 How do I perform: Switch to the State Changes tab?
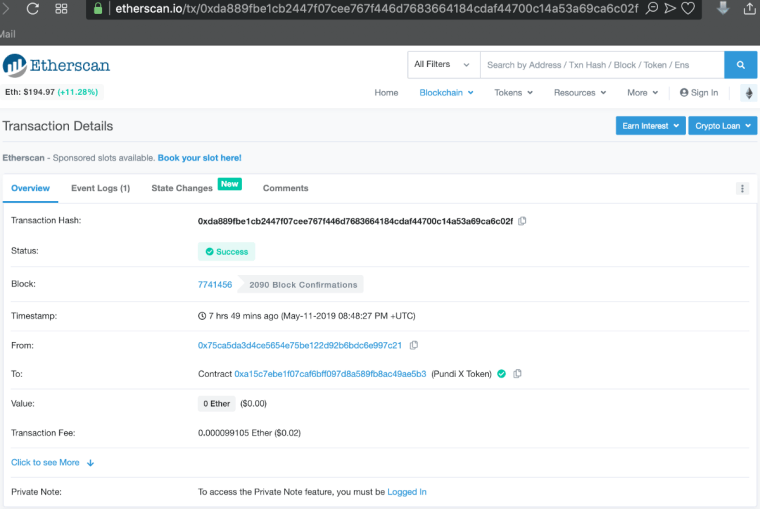tap(182, 188)
